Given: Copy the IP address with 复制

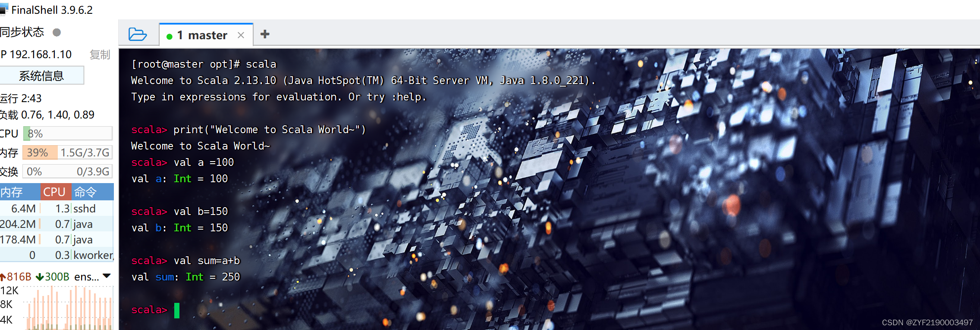Looking at the screenshot, I should click(100, 55).
